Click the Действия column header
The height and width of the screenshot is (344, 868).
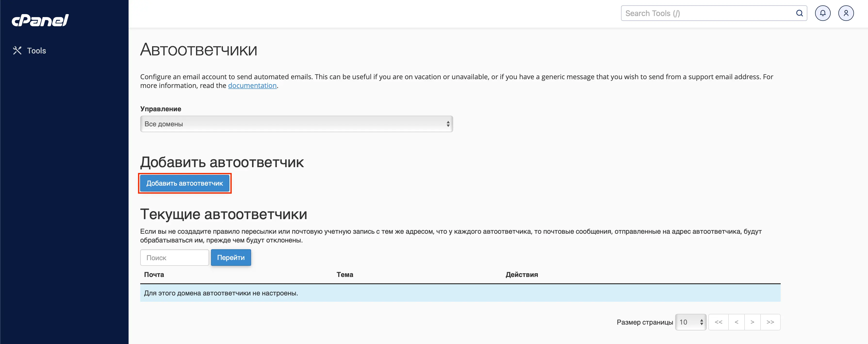522,275
